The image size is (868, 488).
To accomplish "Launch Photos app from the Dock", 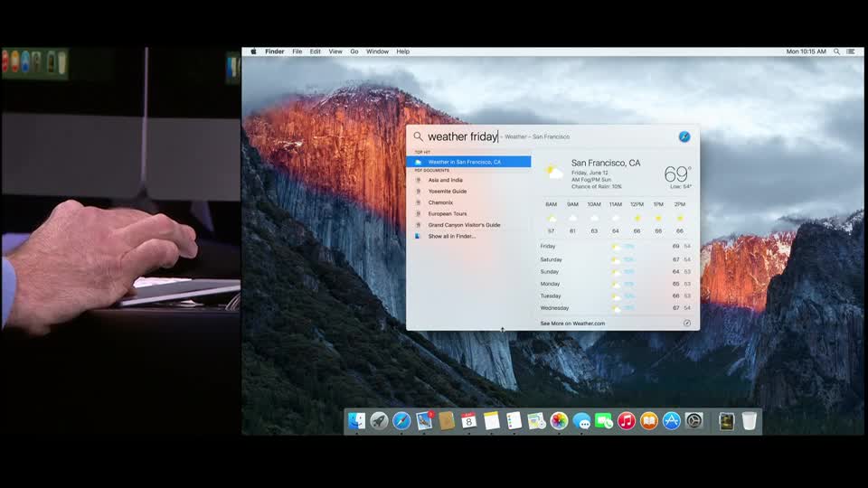I will point(559,421).
